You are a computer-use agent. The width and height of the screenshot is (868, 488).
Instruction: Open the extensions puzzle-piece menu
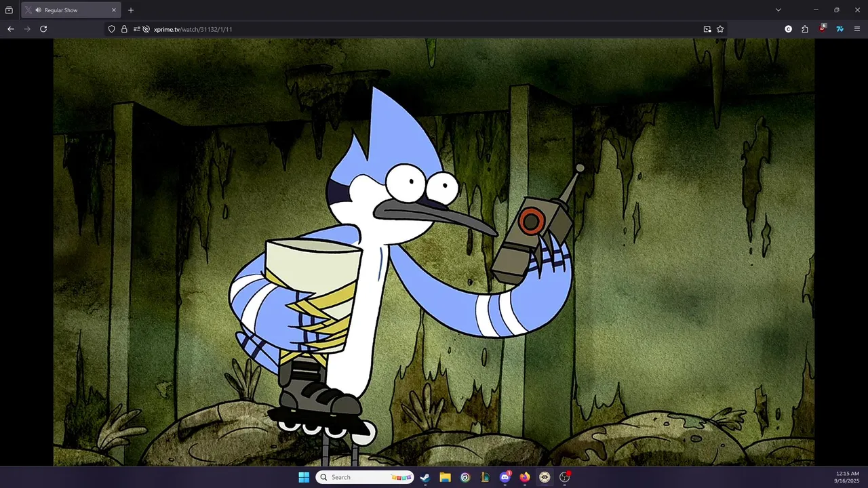click(805, 29)
